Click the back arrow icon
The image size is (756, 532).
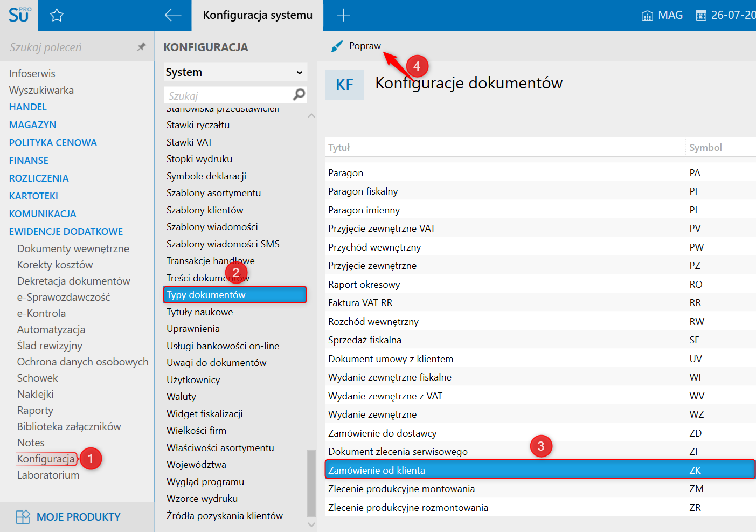[x=173, y=15]
